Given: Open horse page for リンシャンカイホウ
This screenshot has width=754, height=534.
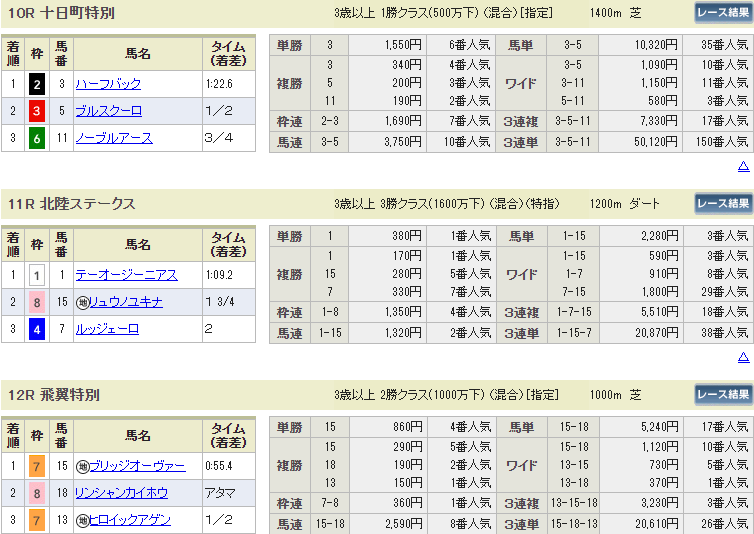Looking at the screenshot, I should 122,493.
